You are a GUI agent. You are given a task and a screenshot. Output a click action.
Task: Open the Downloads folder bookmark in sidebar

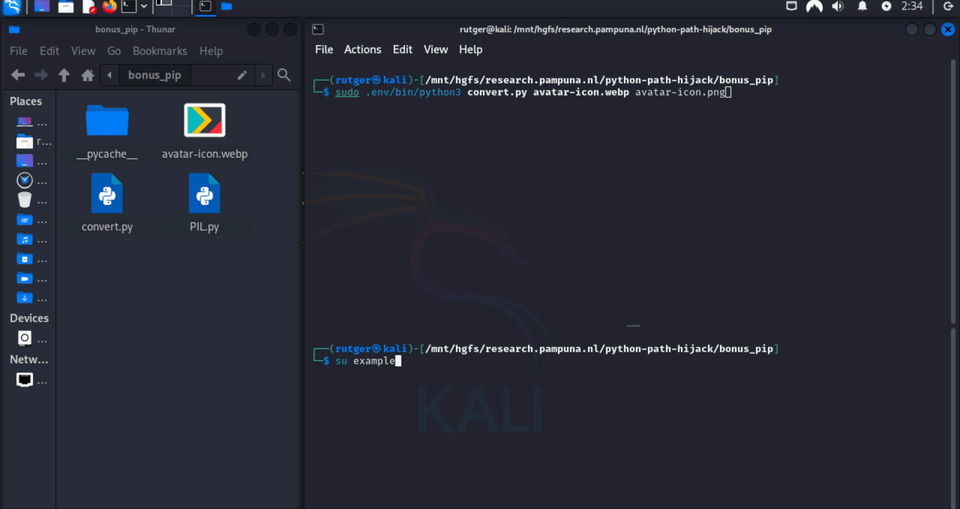pyautogui.click(x=32, y=298)
